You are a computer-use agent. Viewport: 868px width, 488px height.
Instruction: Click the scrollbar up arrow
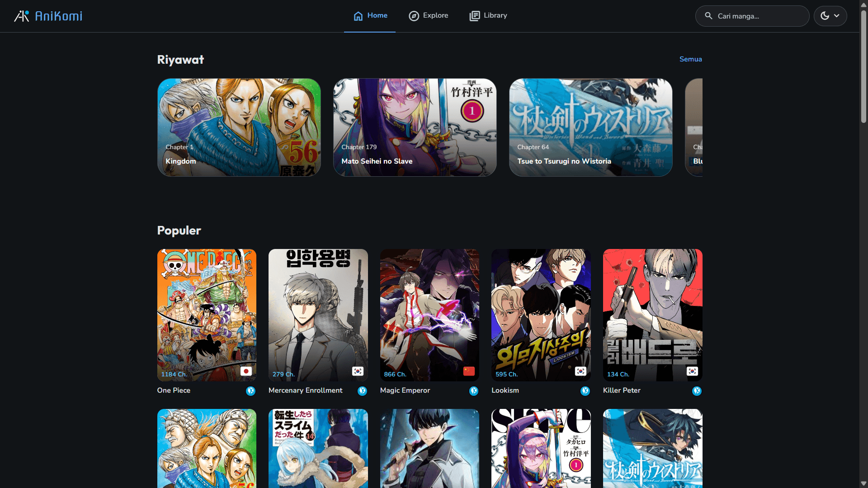[863, 5]
